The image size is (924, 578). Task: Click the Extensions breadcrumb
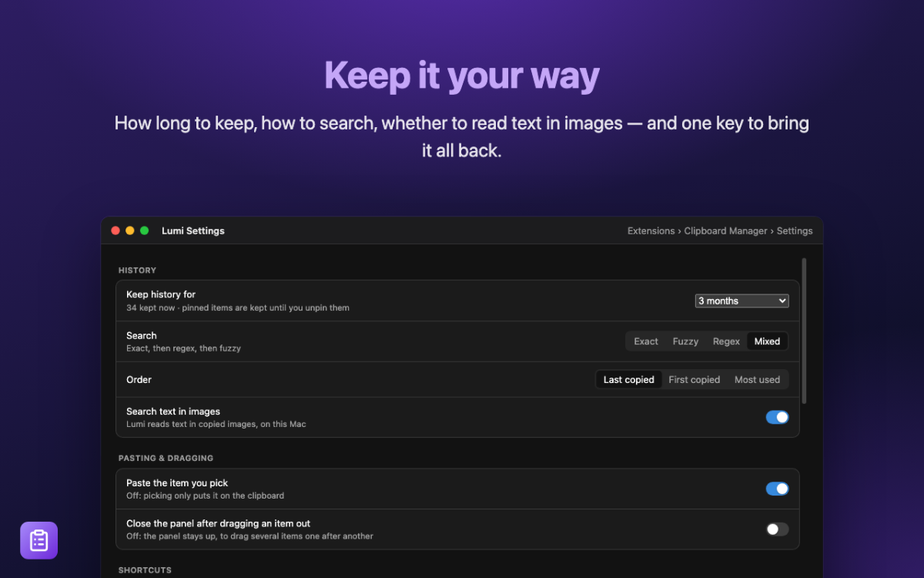[651, 231]
